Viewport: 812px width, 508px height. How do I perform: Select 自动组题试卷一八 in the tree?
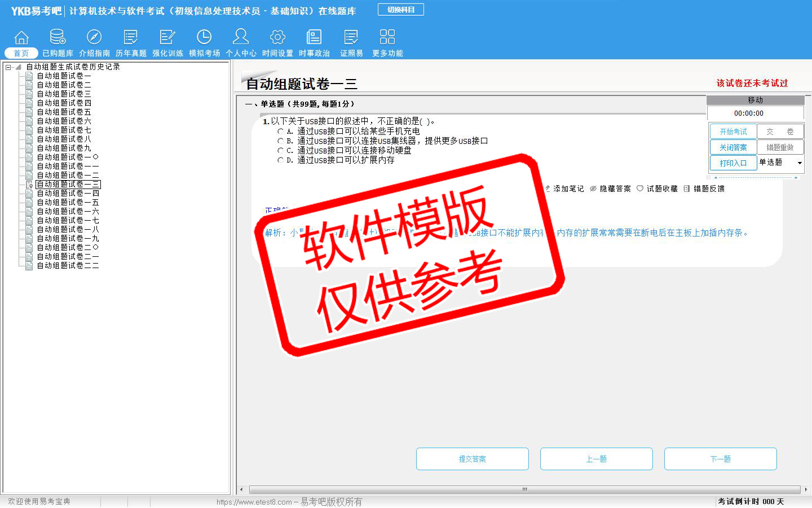click(x=68, y=229)
